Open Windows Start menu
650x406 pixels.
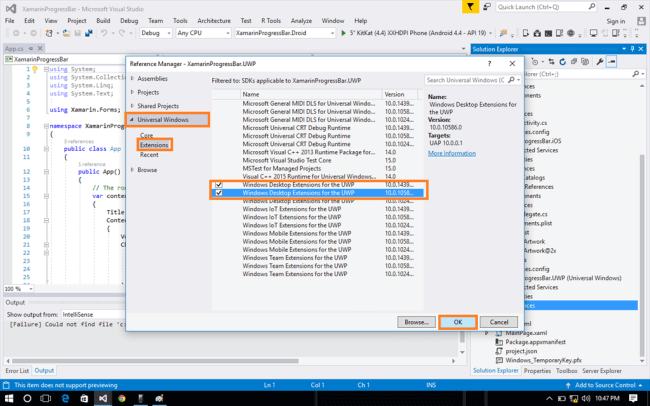(x=9, y=399)
